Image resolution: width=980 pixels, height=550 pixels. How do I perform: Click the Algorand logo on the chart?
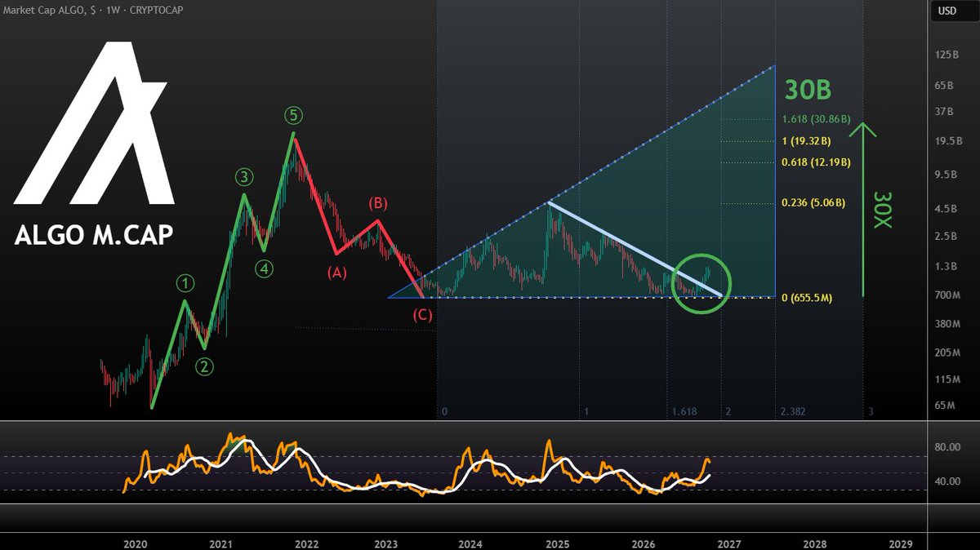[x=92, y=122]
